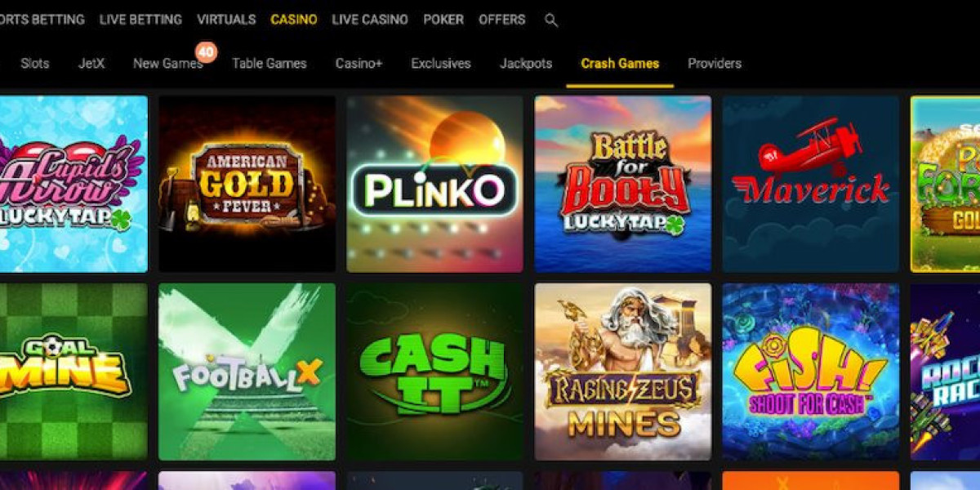Open the Providers tab
Image resolution: width=980 pixels, height=490 pixels.
coord(715,63)
